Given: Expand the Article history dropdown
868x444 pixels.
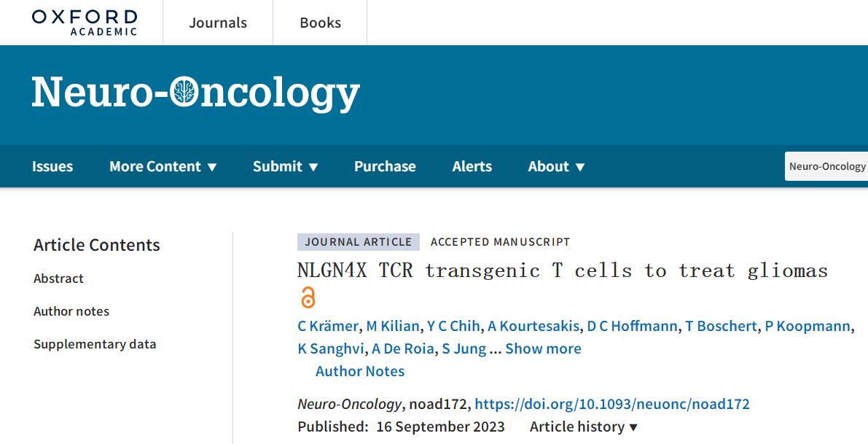Looking at the screenshot, I should [584, 427].
